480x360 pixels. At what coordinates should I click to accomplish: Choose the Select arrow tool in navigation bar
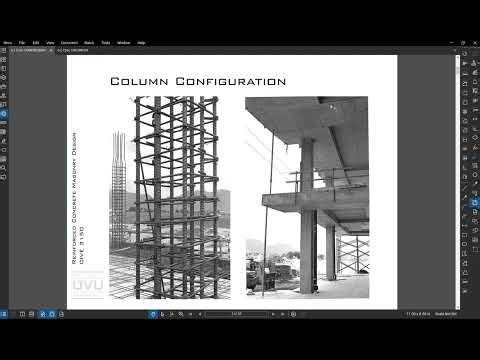coord(163,314)
